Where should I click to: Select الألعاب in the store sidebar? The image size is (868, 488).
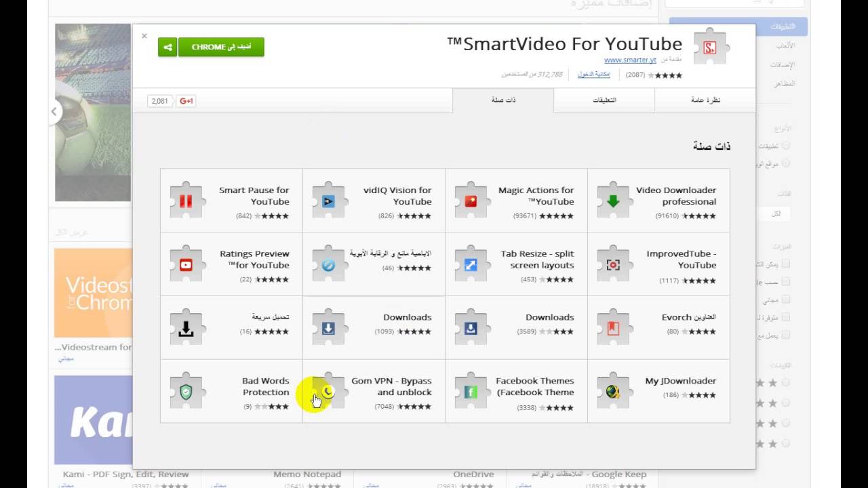785,45
